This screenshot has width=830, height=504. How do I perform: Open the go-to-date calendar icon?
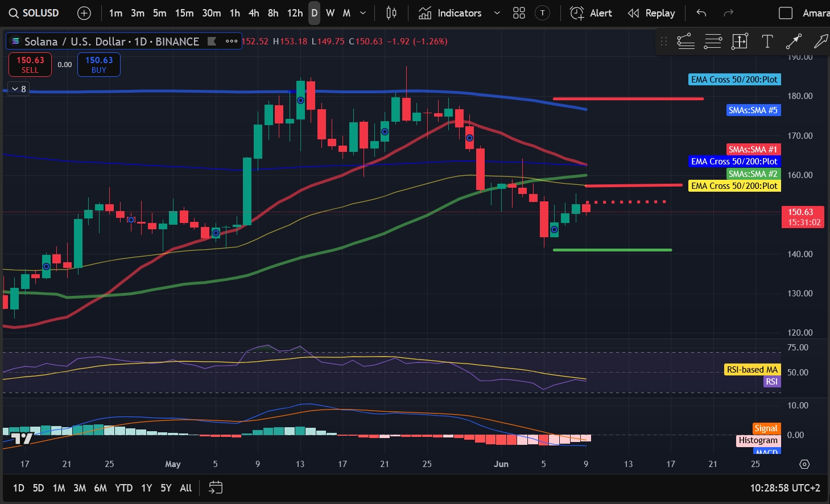(216, 488)
